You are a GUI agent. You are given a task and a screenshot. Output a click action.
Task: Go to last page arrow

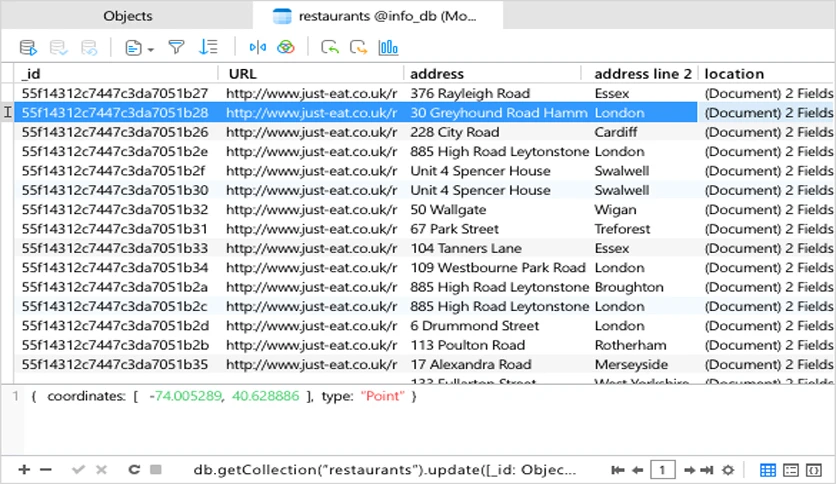coord(707,470)
